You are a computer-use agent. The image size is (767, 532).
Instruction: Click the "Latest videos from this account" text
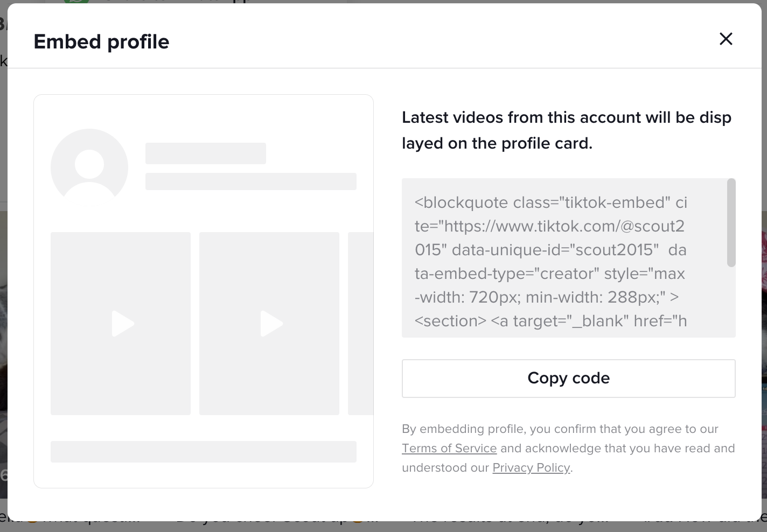tap(566, 117)
